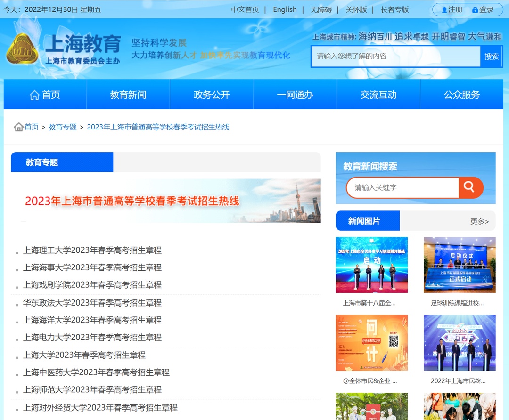
Task: Click caption 足球训练课程进校...
Action: pyautogui.click(x=457, y=303)
